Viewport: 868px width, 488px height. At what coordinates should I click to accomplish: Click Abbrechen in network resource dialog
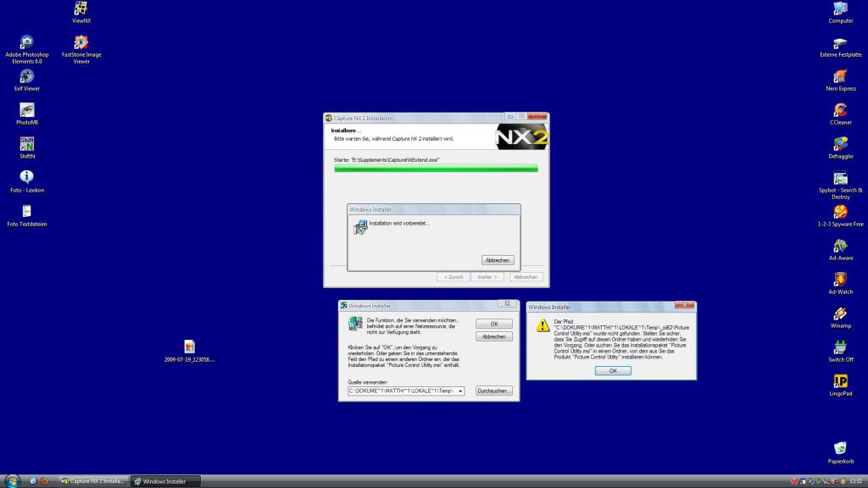(494, 336)
